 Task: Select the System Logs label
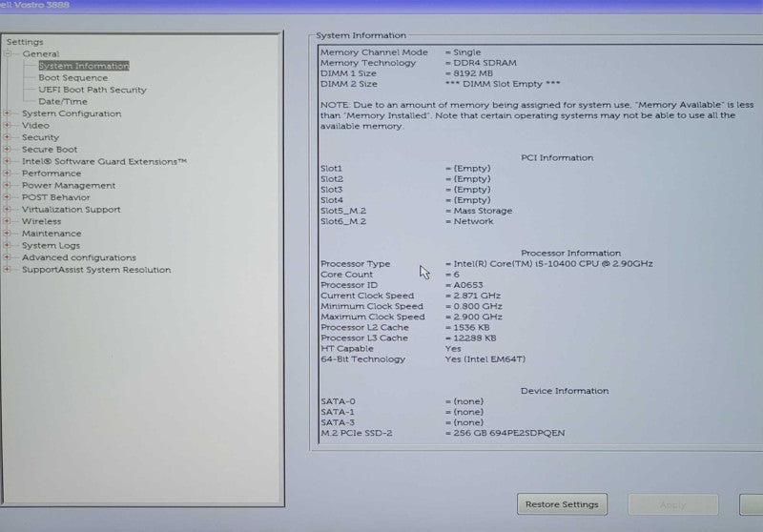tap(51, 246)
